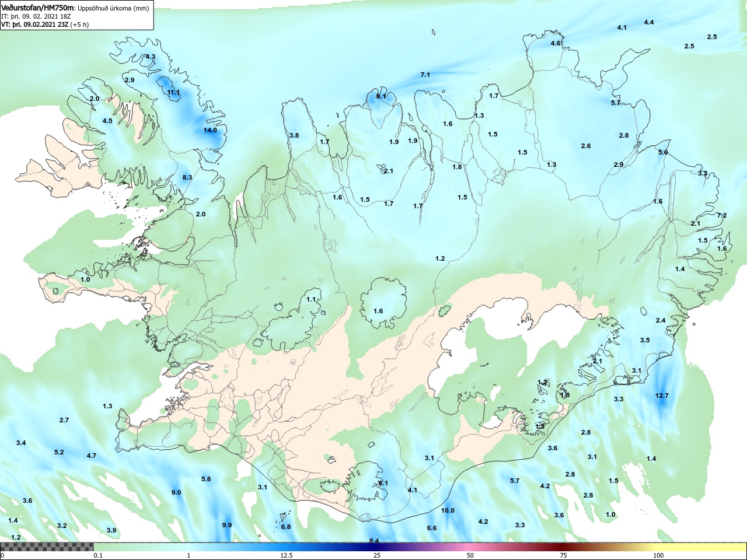Click the 7.1 precipitation value
Image resolution: width=747 pixels, height=560 pixels.
[x=425, y=75]
